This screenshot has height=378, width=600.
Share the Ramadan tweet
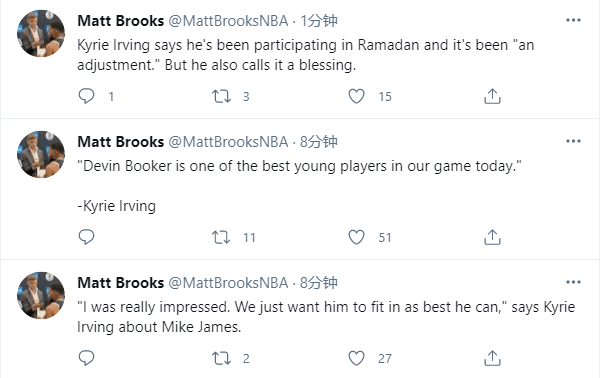pyautogui.click(x=492, y=96)
